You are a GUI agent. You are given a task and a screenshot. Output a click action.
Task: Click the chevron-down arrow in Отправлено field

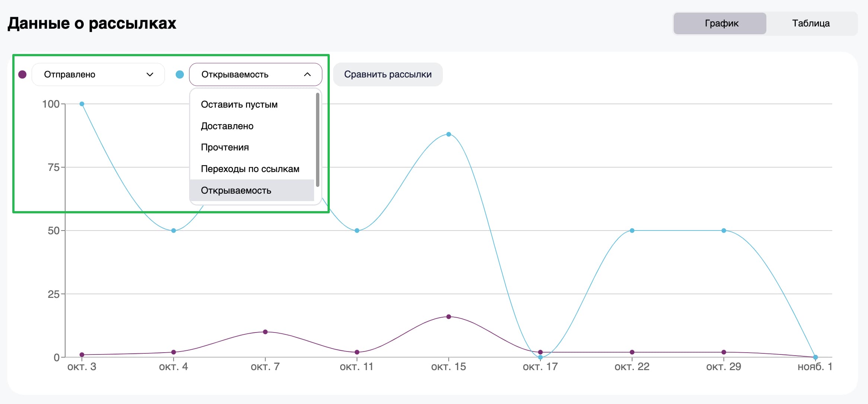pos(150,74)
